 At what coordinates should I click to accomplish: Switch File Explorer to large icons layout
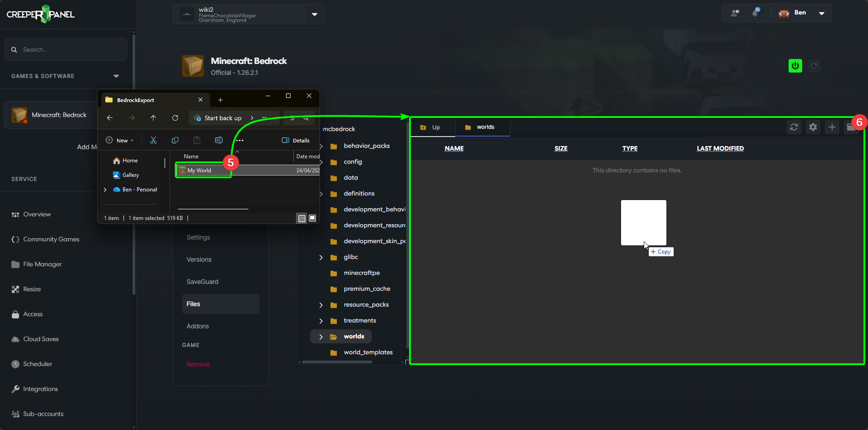pos(313,218)
